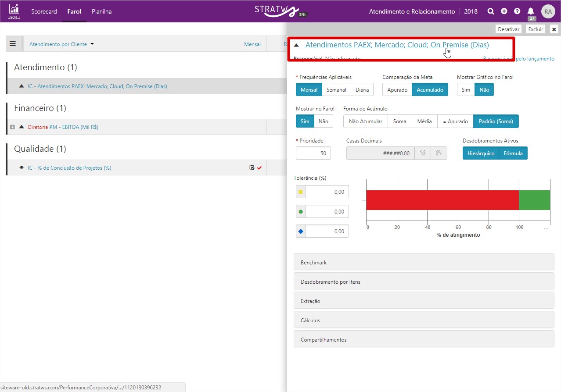Image resolution: width=561 pixels, height=392 pixels.
Task: Switch to the Farol tab
Action: coord(74,11)
